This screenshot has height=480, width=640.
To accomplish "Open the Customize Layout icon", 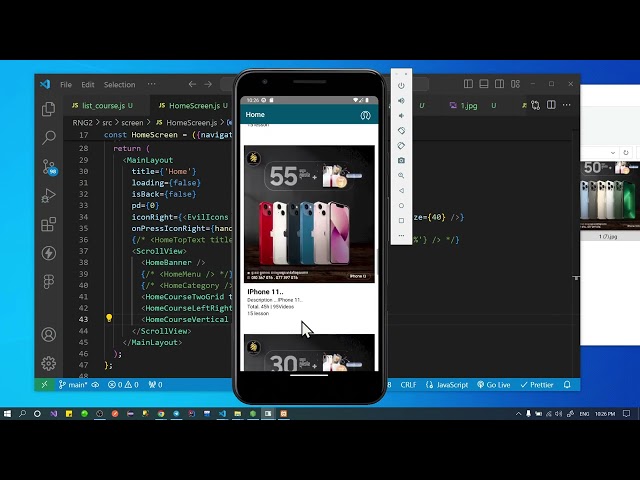I will (x=515, y=84).
